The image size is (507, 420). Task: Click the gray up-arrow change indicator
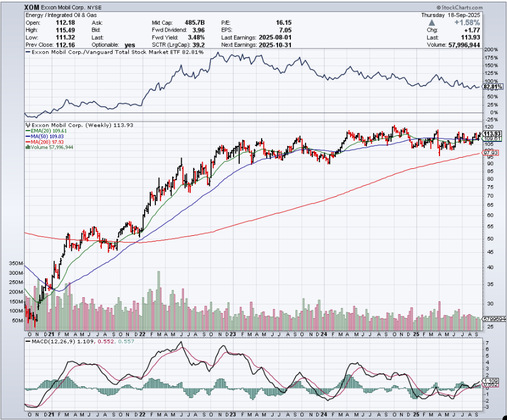(x=432, y=23)
